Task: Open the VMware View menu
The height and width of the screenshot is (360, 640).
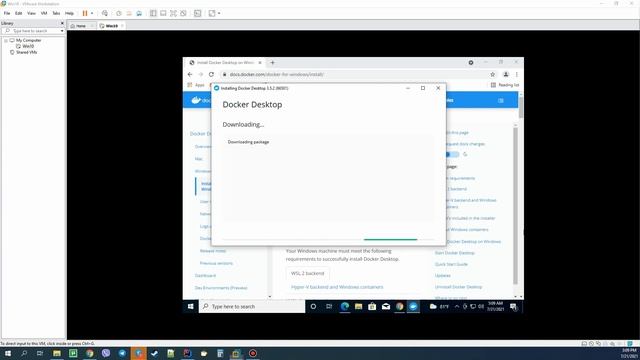Action: point(31,13)
